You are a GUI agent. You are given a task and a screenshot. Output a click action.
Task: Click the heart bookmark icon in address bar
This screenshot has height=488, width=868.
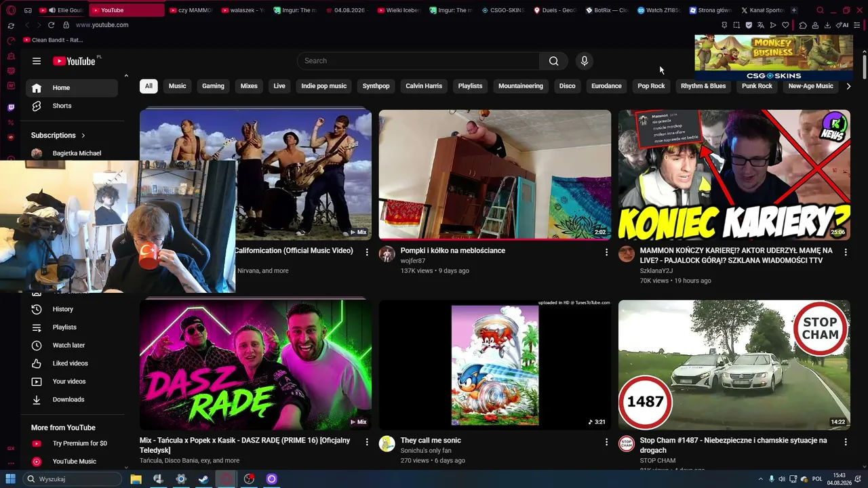[x=786, y=25]
